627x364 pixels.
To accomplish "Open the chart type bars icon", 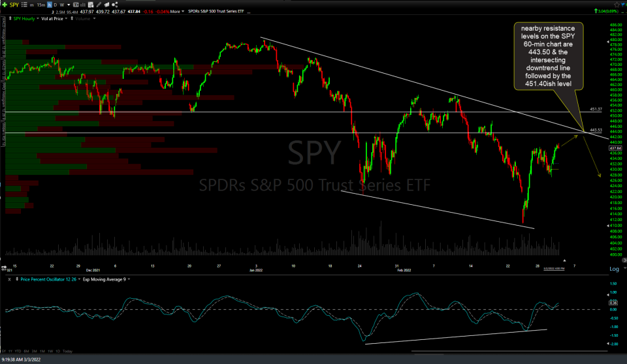I will (83, 5).
